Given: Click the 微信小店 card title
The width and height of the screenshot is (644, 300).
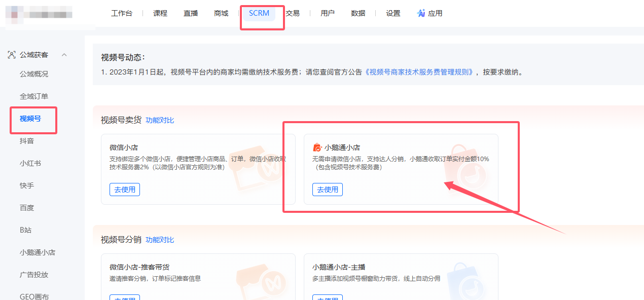Looking at the screenshot, I should tap(124, 147).
